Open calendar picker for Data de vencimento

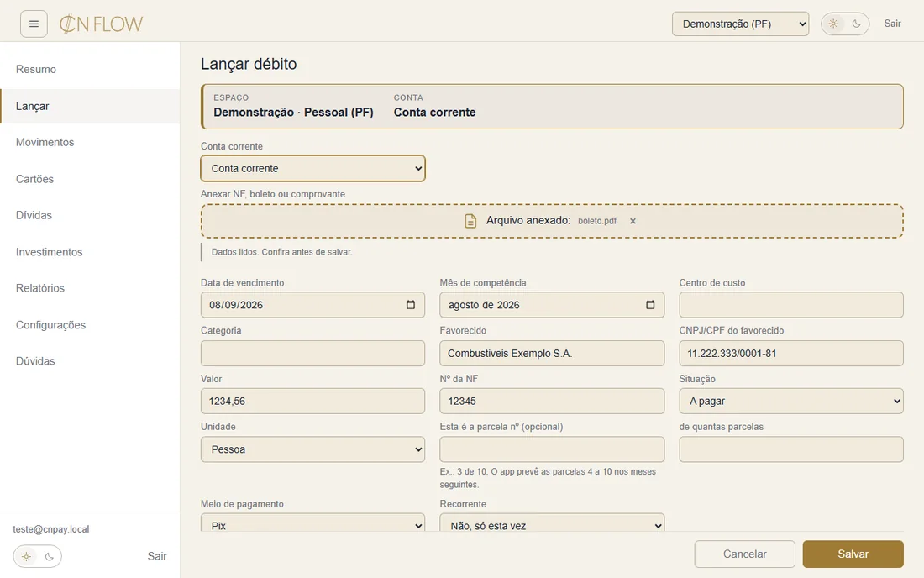[411, 305]
